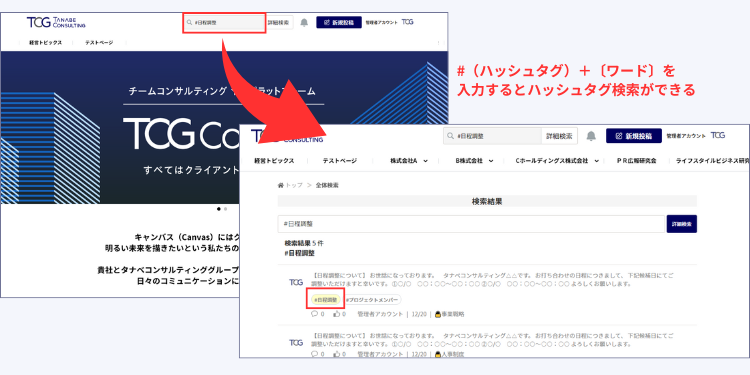Open the 人事制度 category link
This screenshot has width=750, height=375.
coord(452,354)
